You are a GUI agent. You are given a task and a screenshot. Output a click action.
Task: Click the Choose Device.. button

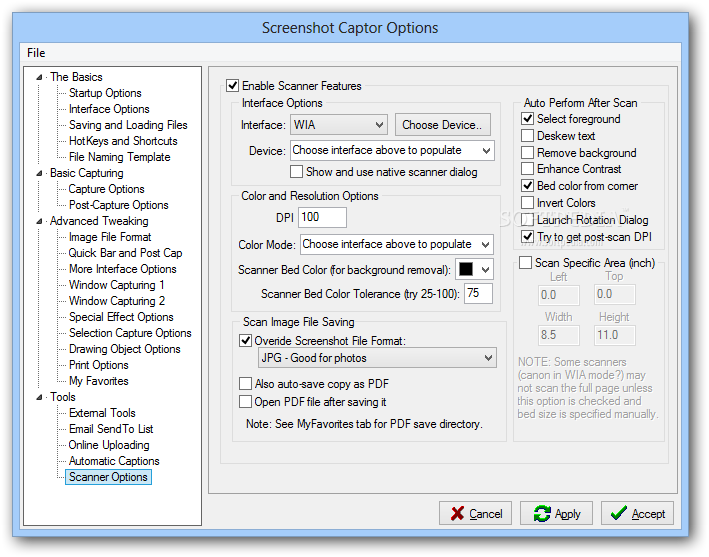pyautogui.click(x=443, y=125)
